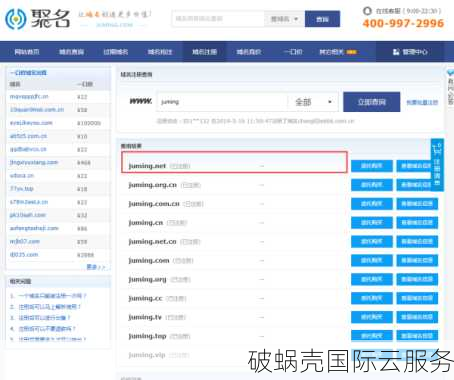
Task: Click the 管理中心 user icon in the navbar
Action: point(396,52)
